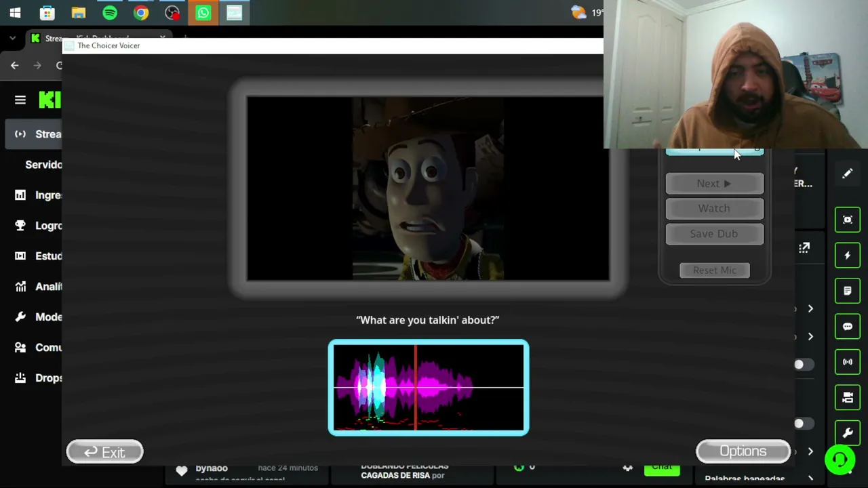Viewport: 868px width, 488px height.
Task: Open the WhatsApp taskbar icon
Action: point(203,13)
